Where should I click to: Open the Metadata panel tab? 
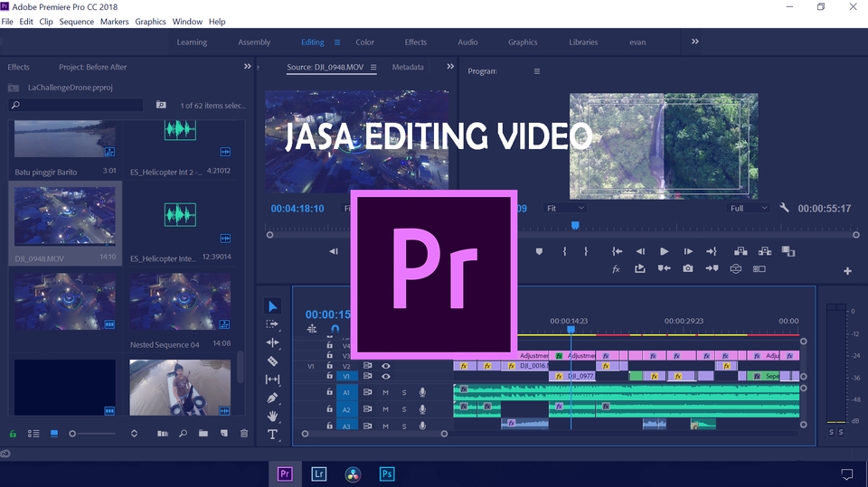(408, 67)
